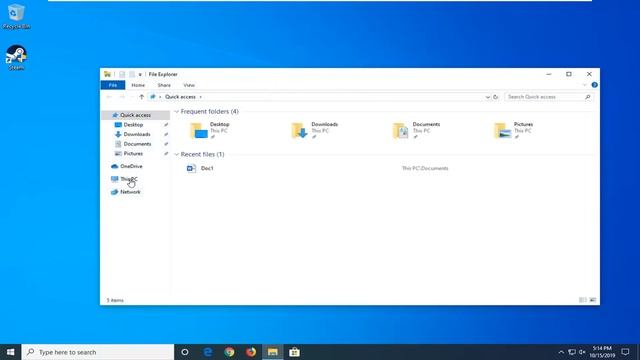The width and height of the screenshot is (640, 360).
Task: Launch Firefox from the taskbar
Action: click(251, 352)
